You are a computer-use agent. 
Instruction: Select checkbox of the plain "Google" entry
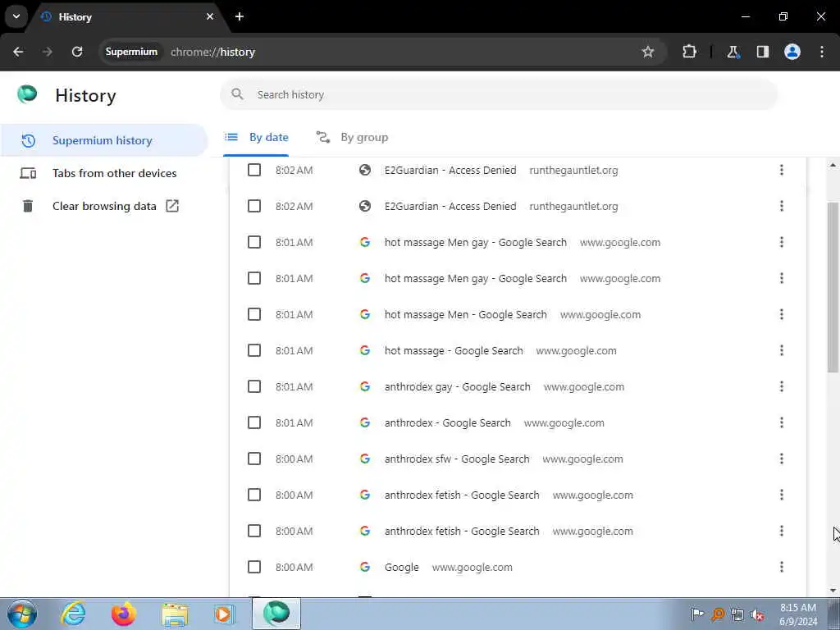pyautogui.click(x=254, y=567)
